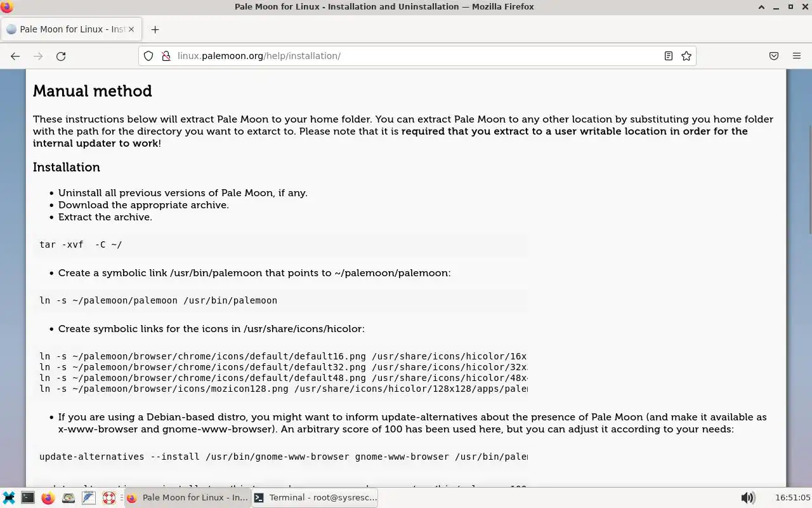The height and width of the screenshot is (508, 812).
Task: Save page to Pocket
Action: pyautogui.click(x=774, y=56)
